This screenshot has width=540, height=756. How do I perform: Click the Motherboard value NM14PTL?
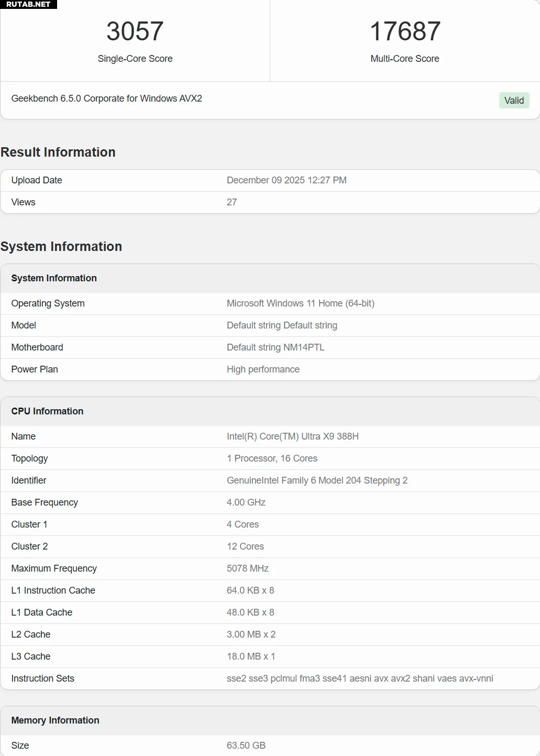click(275, 347)
